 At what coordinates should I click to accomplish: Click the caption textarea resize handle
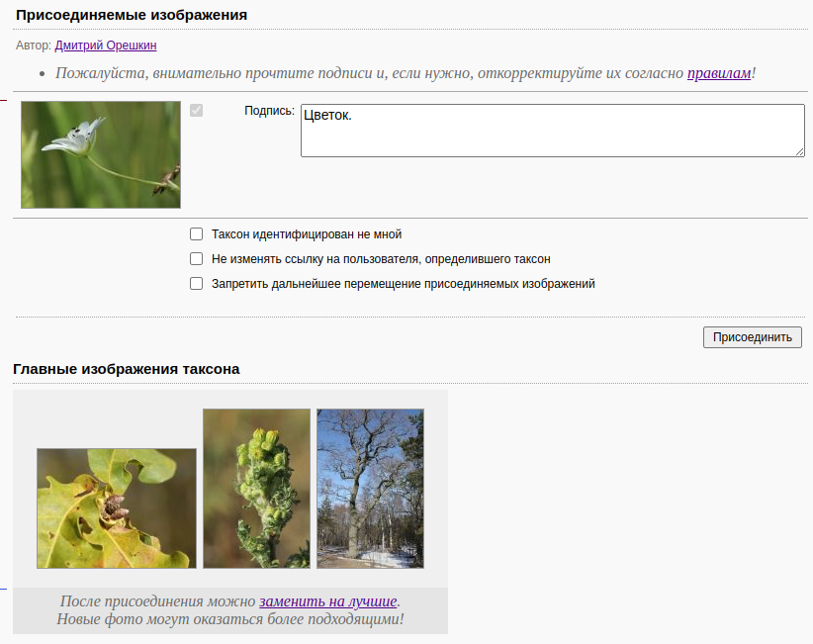pos(799,151)
